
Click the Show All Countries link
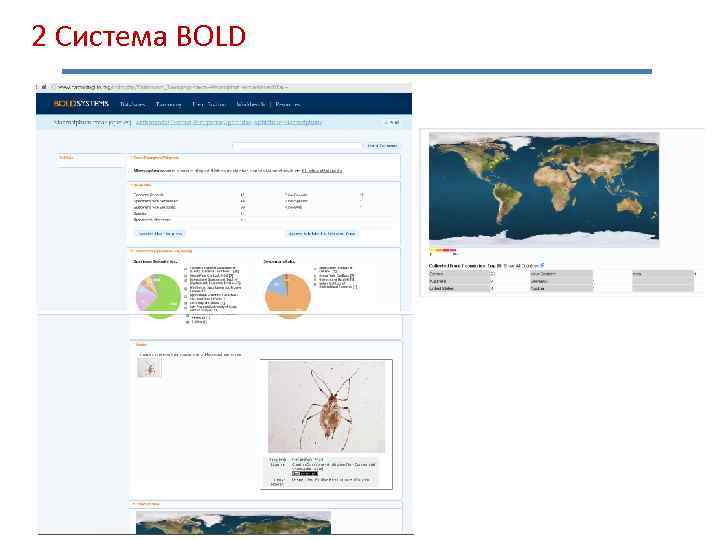coord(521,266)
